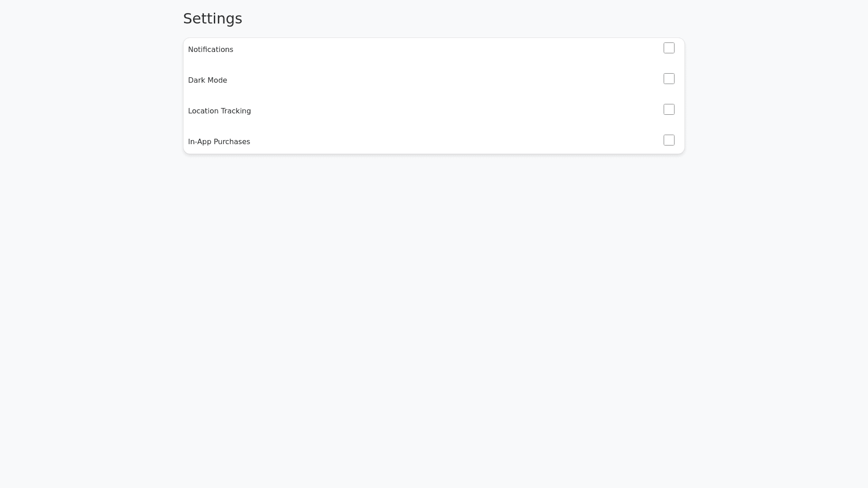Tick the In-App Purchases checkbox
The image size is (868, 488).
point(669,140)
